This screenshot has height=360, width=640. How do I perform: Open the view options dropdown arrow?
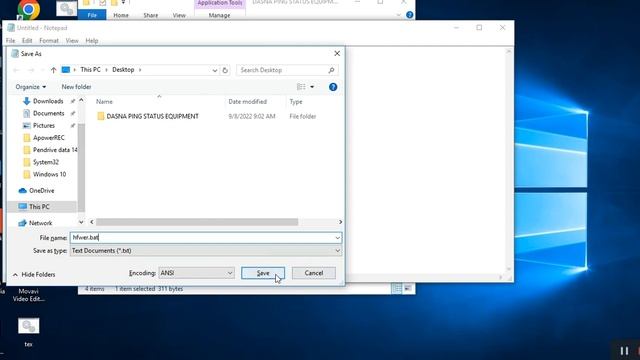(312, 87)
